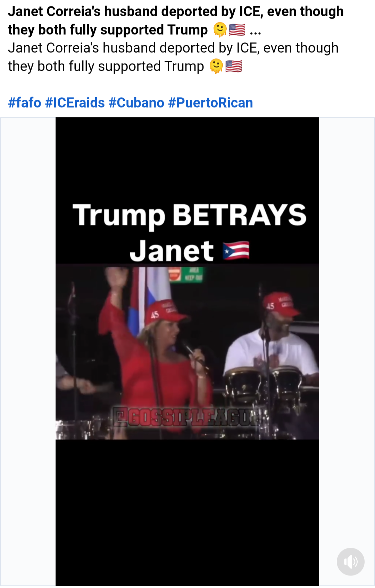Viewport: 375px width, 588px height.
Task: Click the US flag emoji in body text
Action: pyautogui.click(x=234, y=66)
